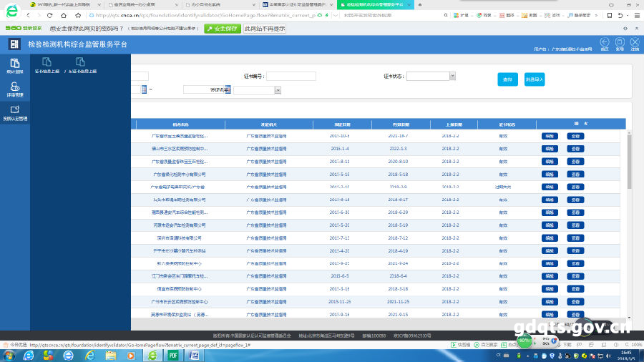This screenshot has height=362, width=644.
Task: Open the 统计直报 sidebar section
Action: click(x=15, y=66)
